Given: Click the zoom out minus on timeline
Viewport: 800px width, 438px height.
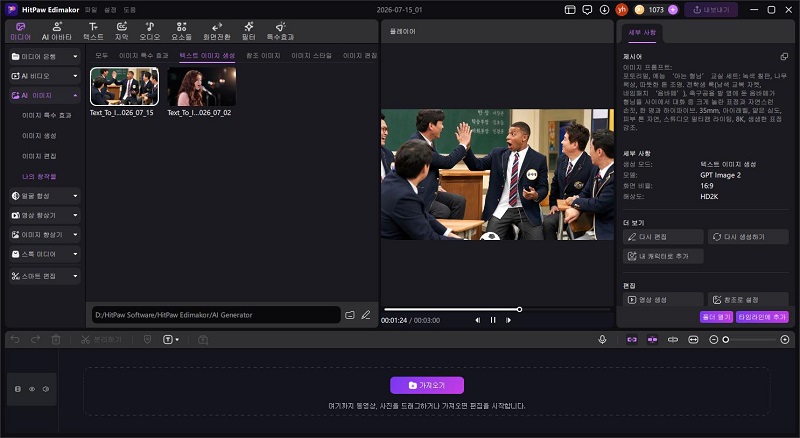Looking at the screenshot, I should 714,339.
